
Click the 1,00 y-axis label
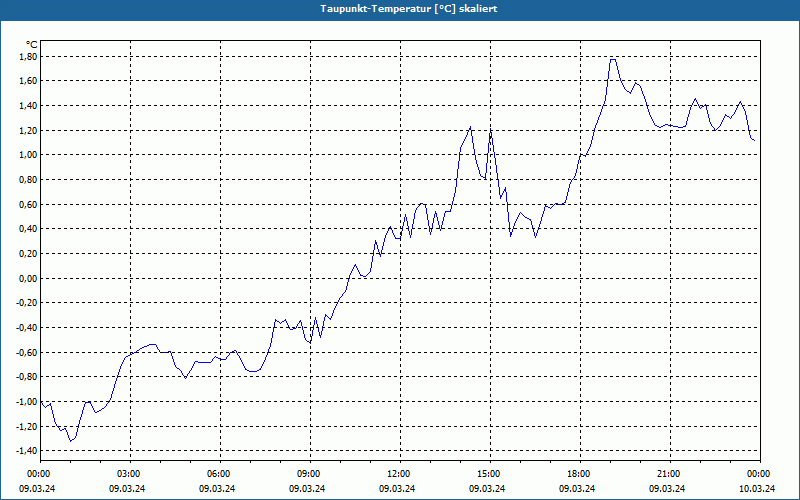point(29,155)
